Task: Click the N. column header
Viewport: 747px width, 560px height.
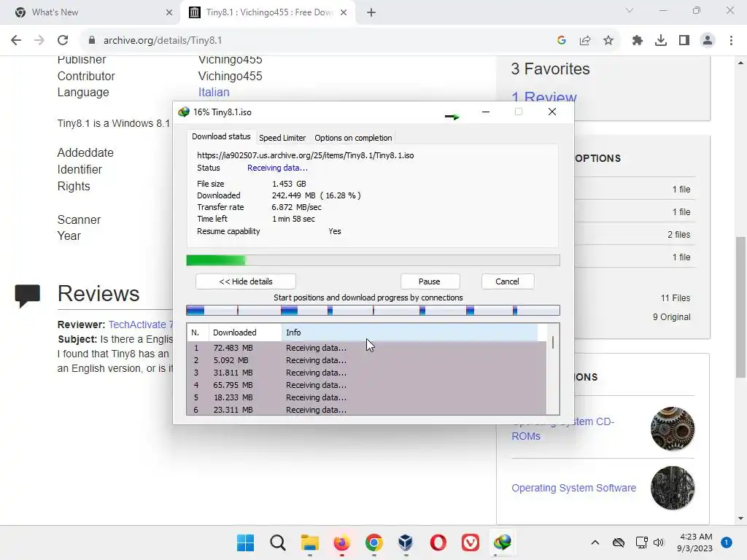Action: [x=198, y=332]
